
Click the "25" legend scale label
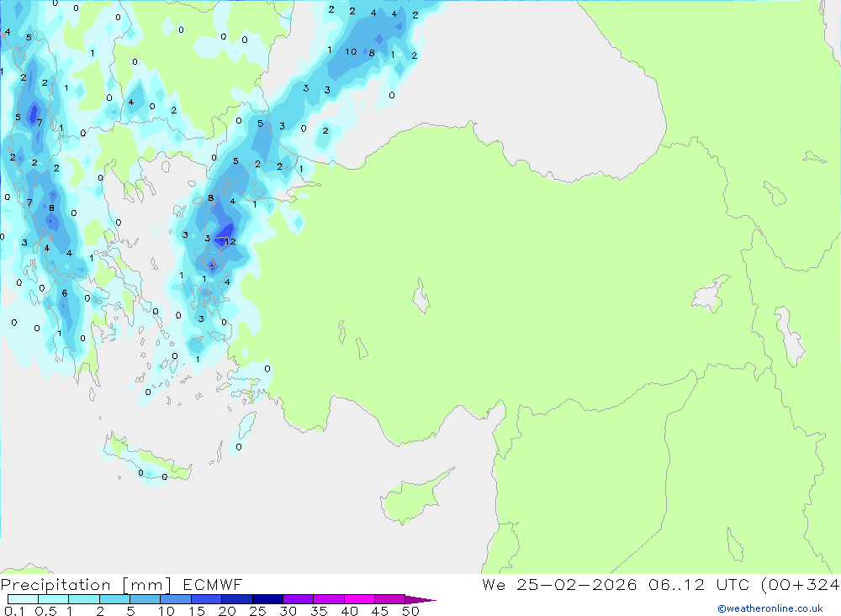coord(257,611)
